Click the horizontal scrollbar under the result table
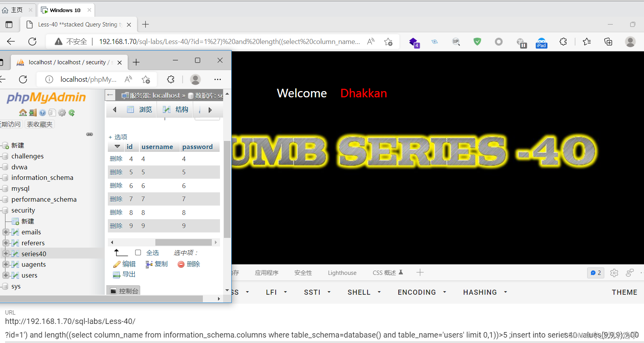 pyautogui.click(x=183, y=242)
